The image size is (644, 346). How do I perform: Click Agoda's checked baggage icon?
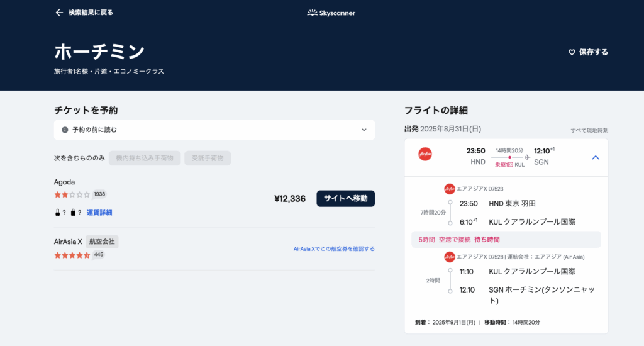point(73,213)
